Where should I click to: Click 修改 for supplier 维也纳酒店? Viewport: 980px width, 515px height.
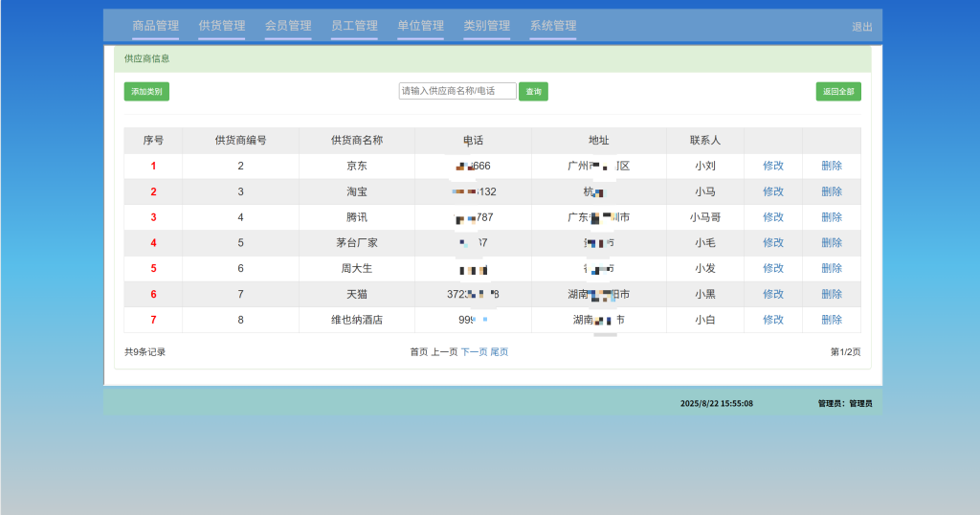click(x=773, y=320)
